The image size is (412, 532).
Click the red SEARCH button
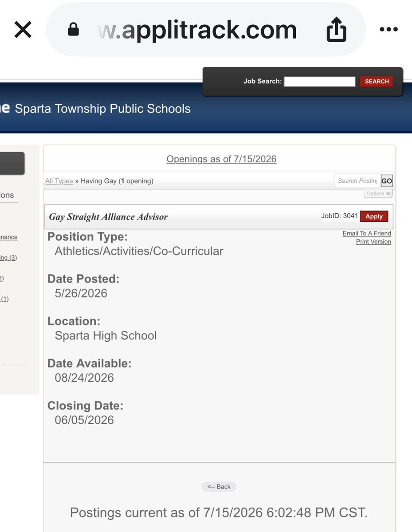pyautogui.click(x=377, y=82)
